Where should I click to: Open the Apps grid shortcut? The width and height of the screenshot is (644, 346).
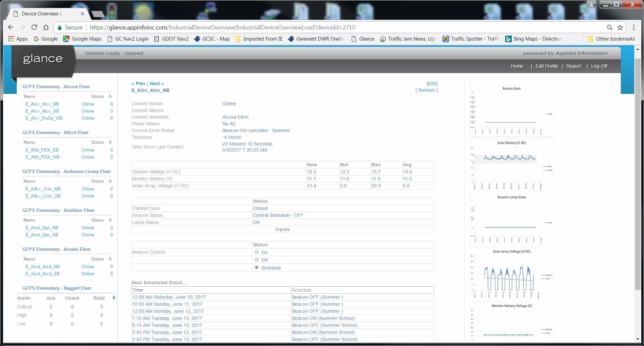pos(18,39)
